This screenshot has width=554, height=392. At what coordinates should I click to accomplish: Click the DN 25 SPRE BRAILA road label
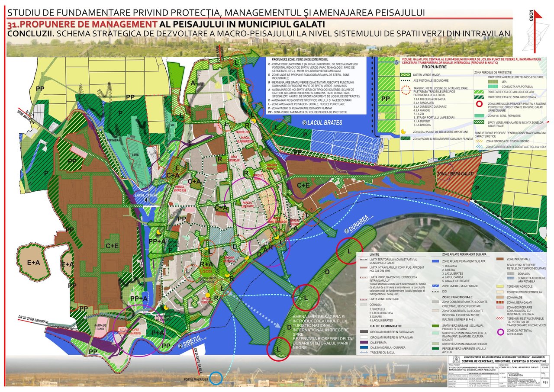[x=198, y=360]
